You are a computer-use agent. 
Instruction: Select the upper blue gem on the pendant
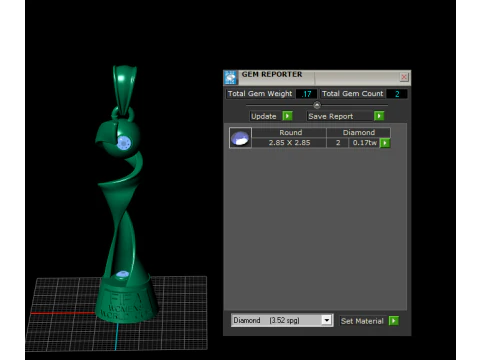coord(124,143)
